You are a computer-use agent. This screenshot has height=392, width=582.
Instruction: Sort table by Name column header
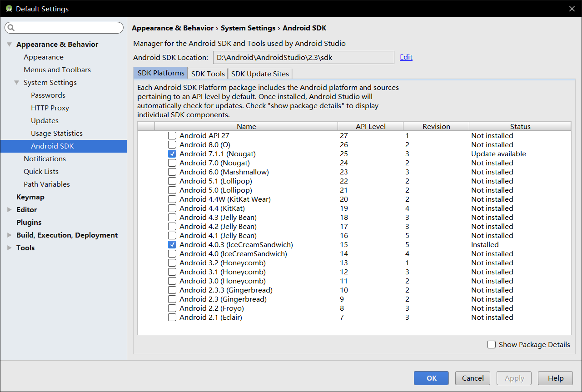[x=246, y=126]
